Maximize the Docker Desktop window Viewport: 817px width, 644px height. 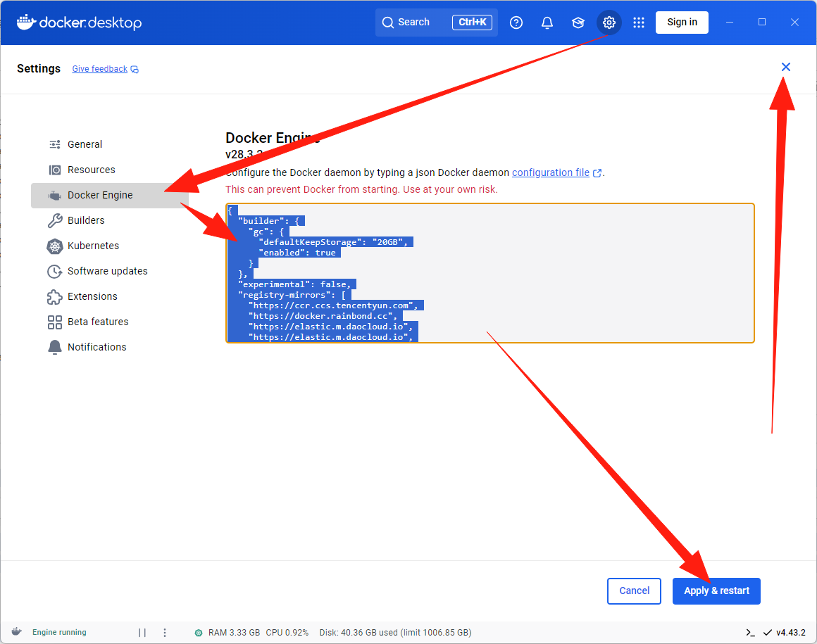(762, 23)
